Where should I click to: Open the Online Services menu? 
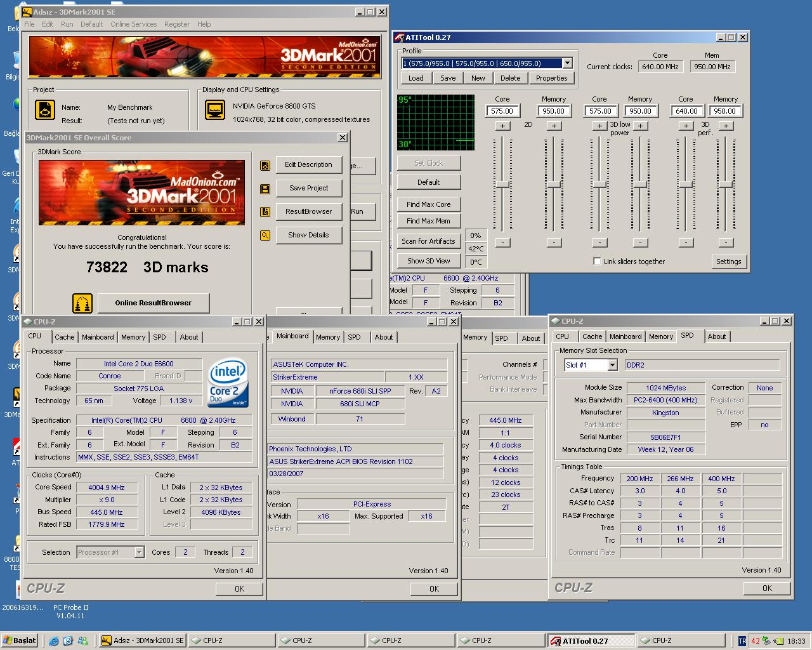(133, 24)
